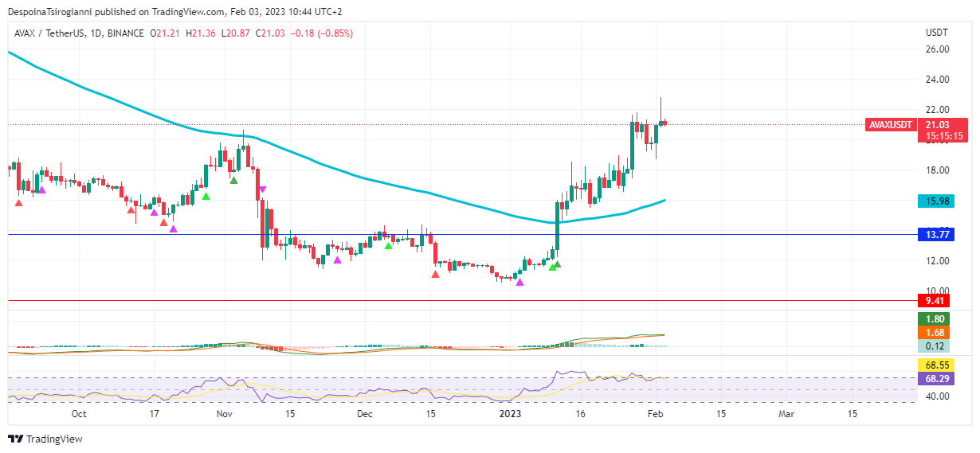Click the TradingView logo at bottom left
This screenshot has height=453, width=980.
(x=45, y=439)
